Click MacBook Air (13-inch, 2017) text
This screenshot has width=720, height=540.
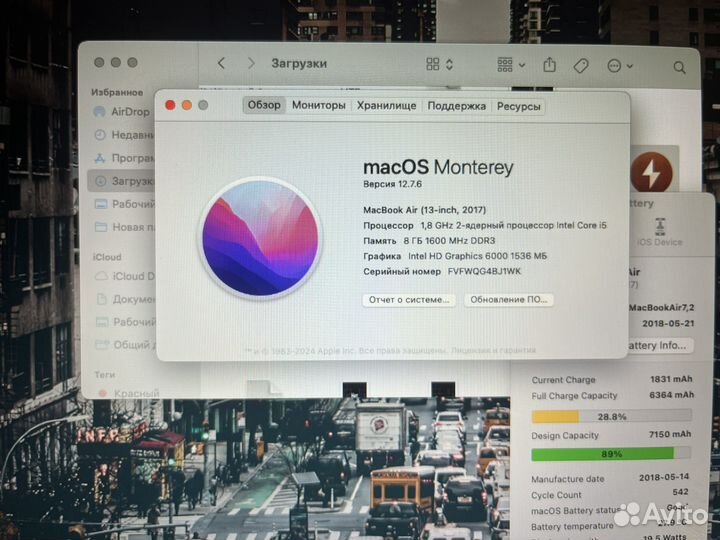tap(424, 210)
